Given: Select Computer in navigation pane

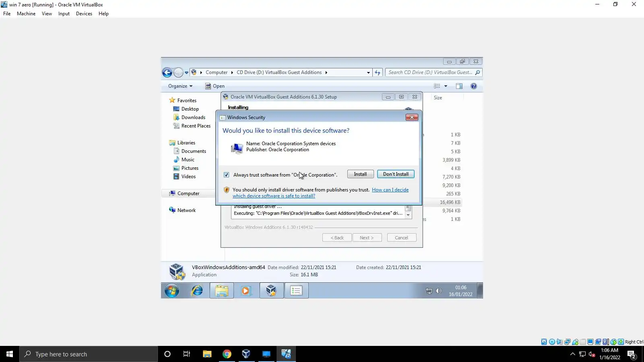Looking at the screenshot, I should coord(184,193).
